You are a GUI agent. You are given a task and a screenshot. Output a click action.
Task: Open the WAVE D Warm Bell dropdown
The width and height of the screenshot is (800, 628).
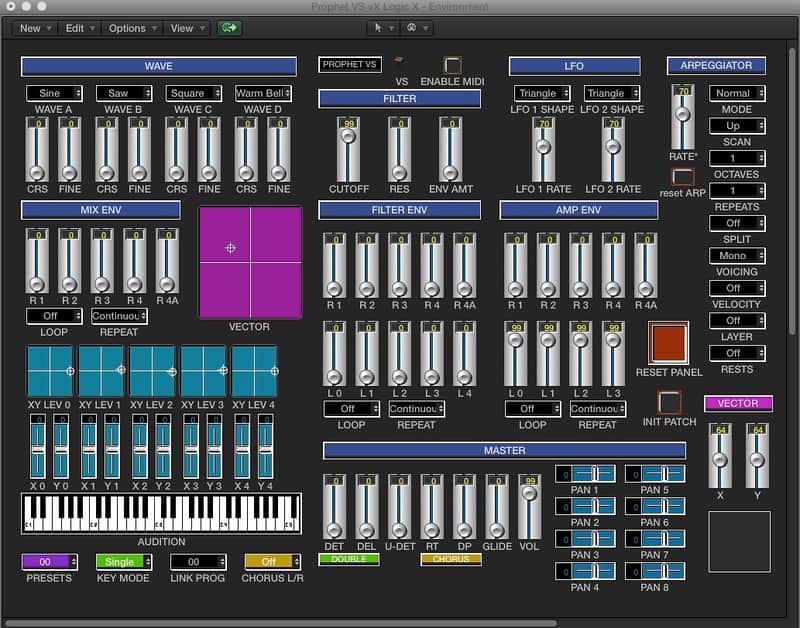pyautogui.click(x=263, y=93)
